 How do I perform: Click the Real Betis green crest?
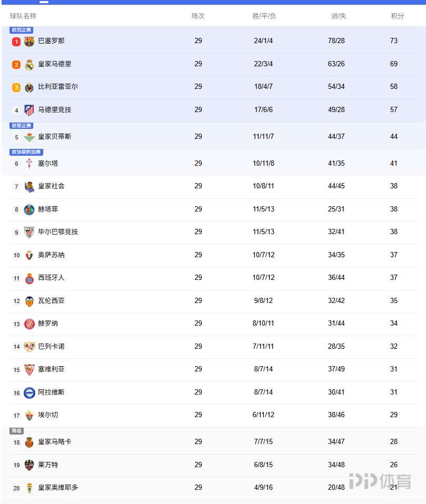click(29, 137)
